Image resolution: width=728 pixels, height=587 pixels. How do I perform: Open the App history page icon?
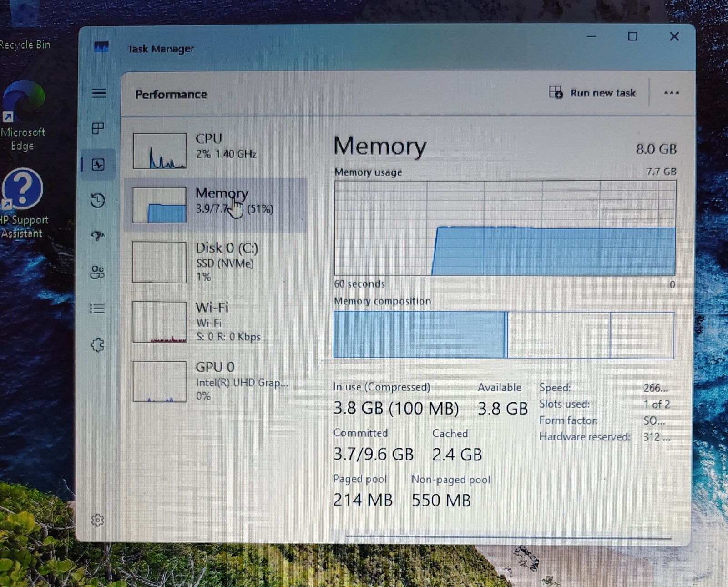[x=98, y=200]
